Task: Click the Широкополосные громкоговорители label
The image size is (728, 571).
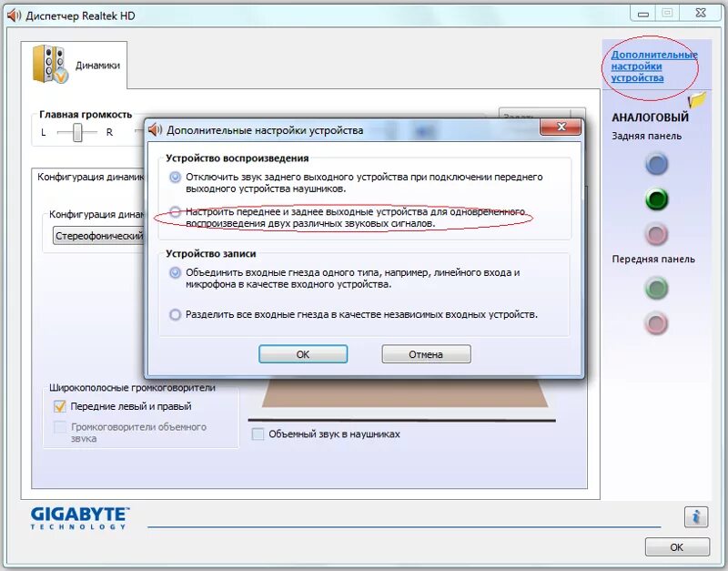Action: [x=132, y=387]
